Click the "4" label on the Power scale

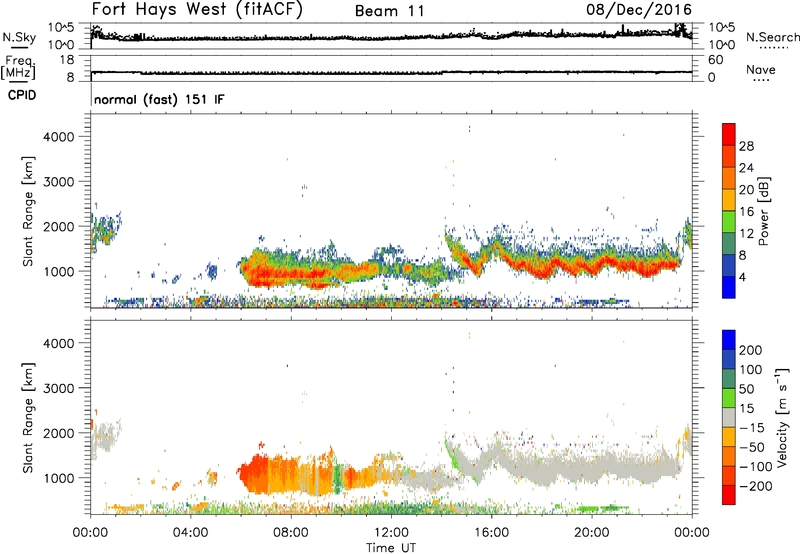pyautogui.click(x=743, y=277)
